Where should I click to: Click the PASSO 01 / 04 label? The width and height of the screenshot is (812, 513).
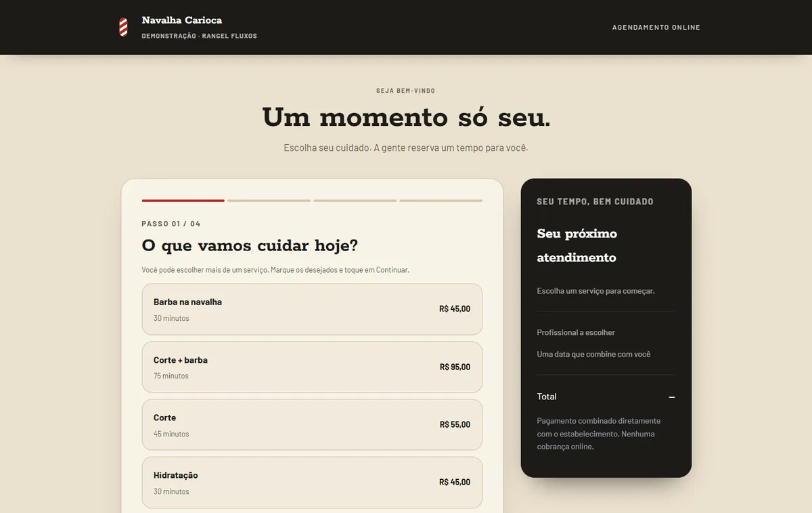pos(171,224)
